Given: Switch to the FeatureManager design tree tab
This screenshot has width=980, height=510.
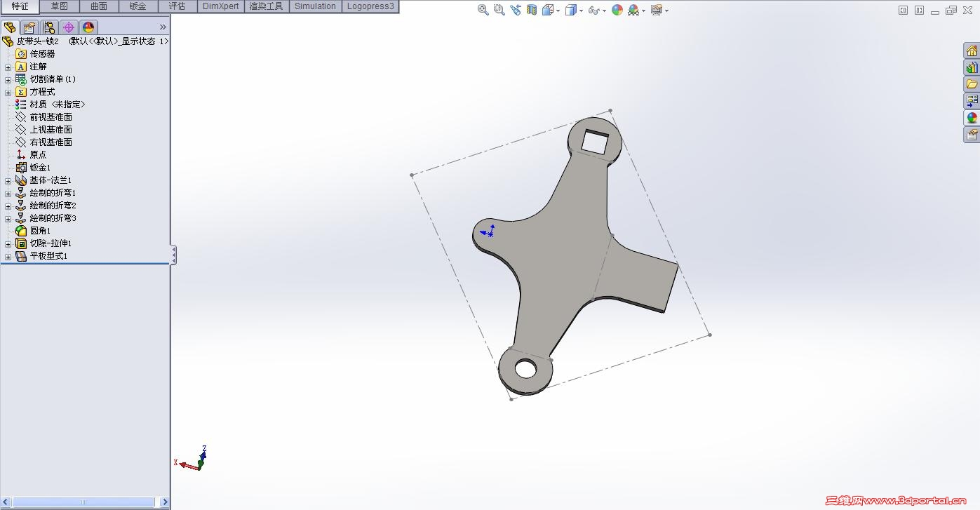Looking at the screenshot, I should click(10, 27).
